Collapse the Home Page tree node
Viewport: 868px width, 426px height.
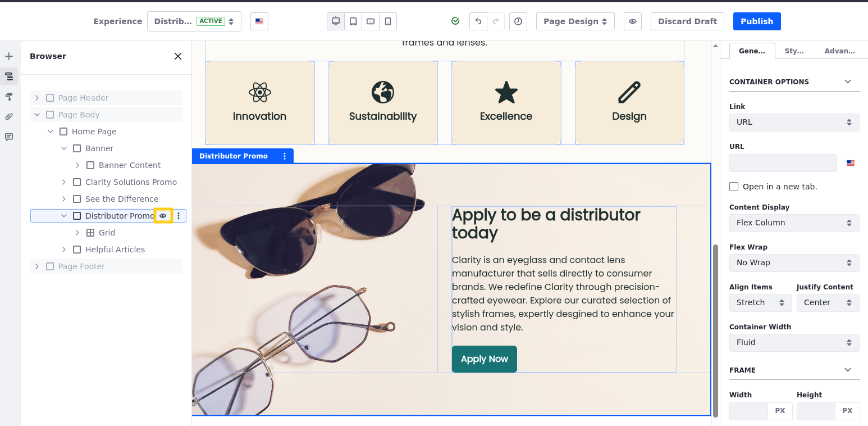point(51,132)
